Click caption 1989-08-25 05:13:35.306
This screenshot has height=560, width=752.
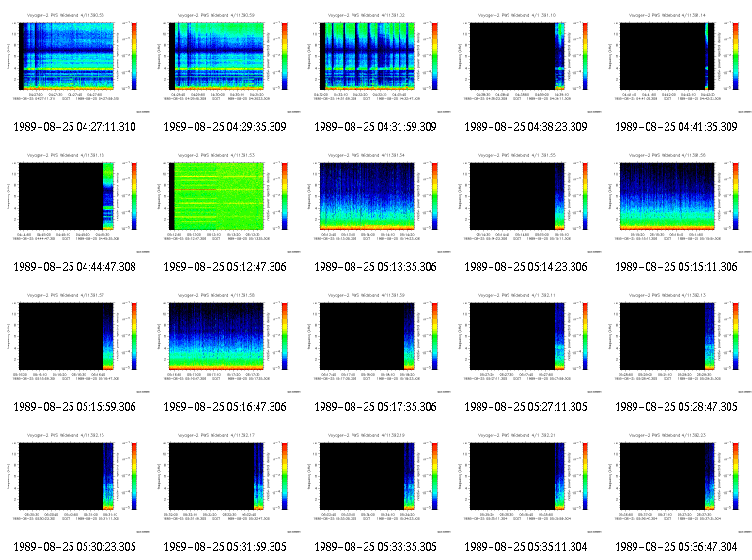(x=375, y=267)
